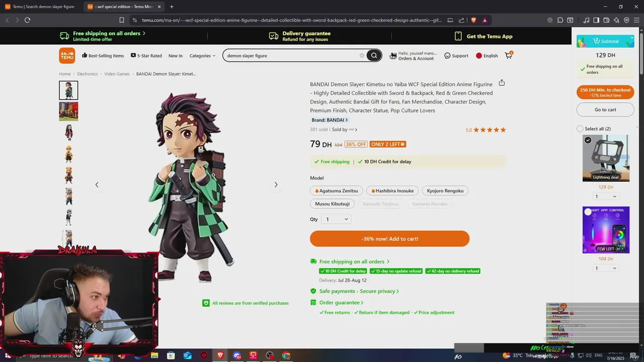Viewport: 644px width, 362px height.
Task: Open Best-Selling Items
Action: click(103, 56)
